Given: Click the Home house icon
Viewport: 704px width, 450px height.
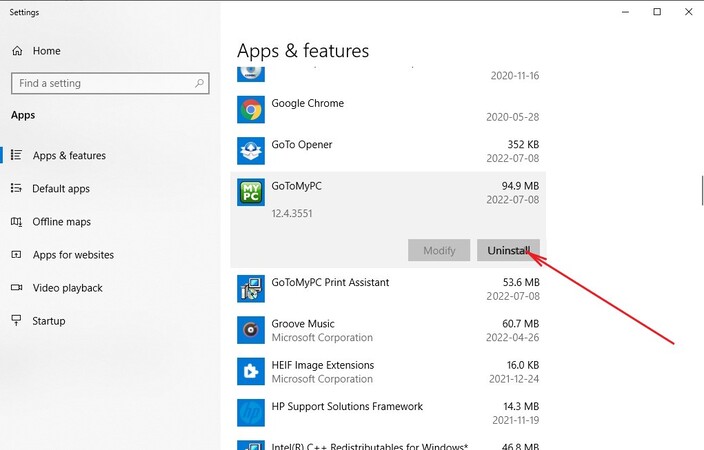Looking at the screenshot, I should pos(17,51).
